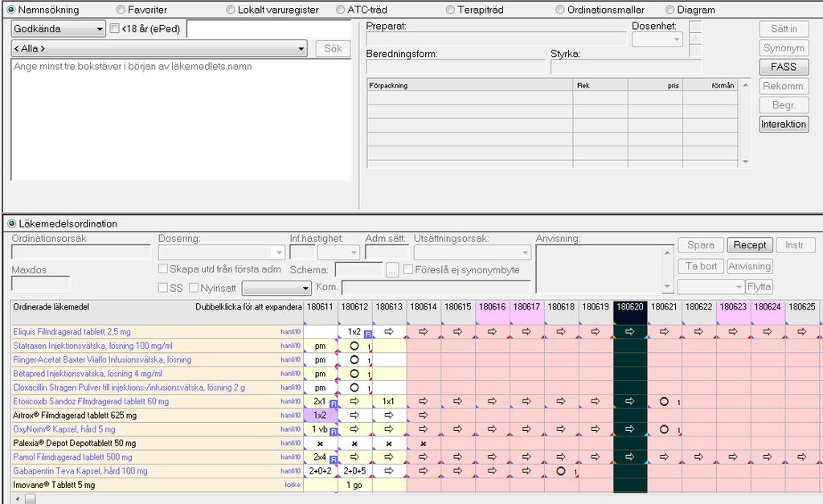Click the Sök button
The image size is (823, 504).
pyautogui.click(x=333, y=48)
